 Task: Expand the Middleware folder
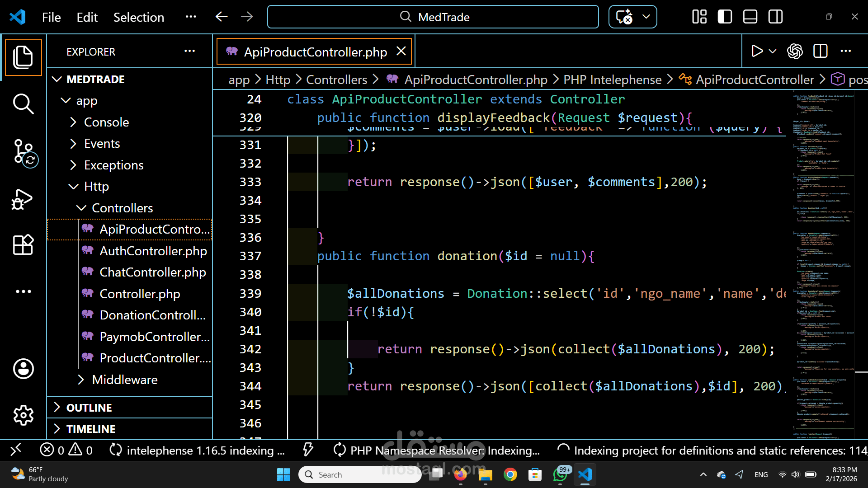coord(125,380)
